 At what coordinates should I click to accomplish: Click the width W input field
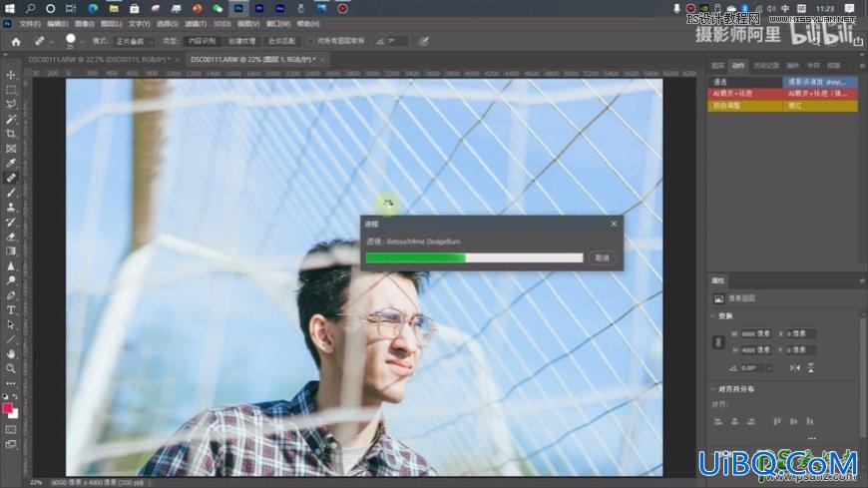click(x=756, y=334)
